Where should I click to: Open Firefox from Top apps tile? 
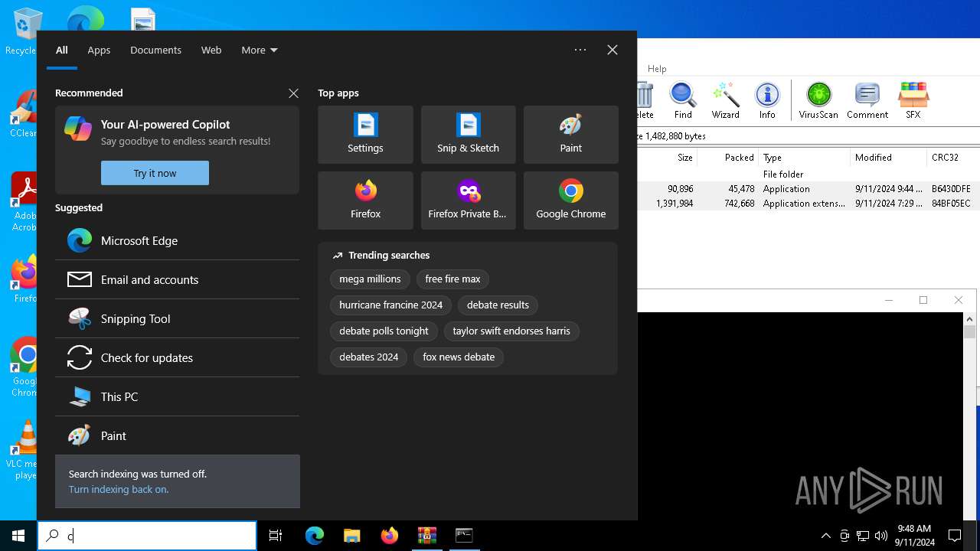pos(365,201)
